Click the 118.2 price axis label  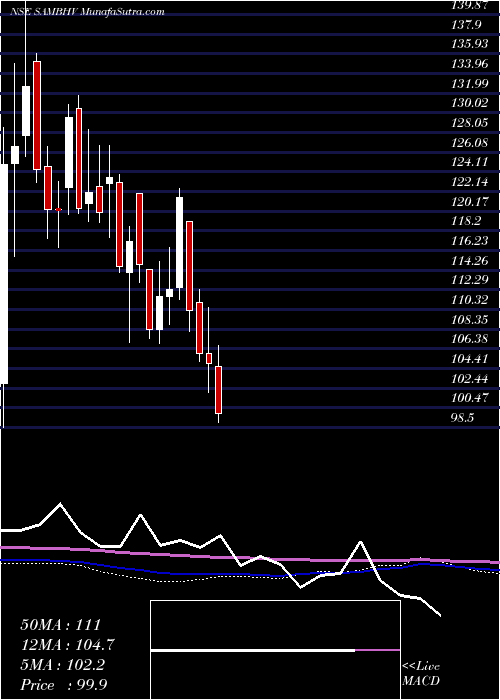click(x=467, y=221)
